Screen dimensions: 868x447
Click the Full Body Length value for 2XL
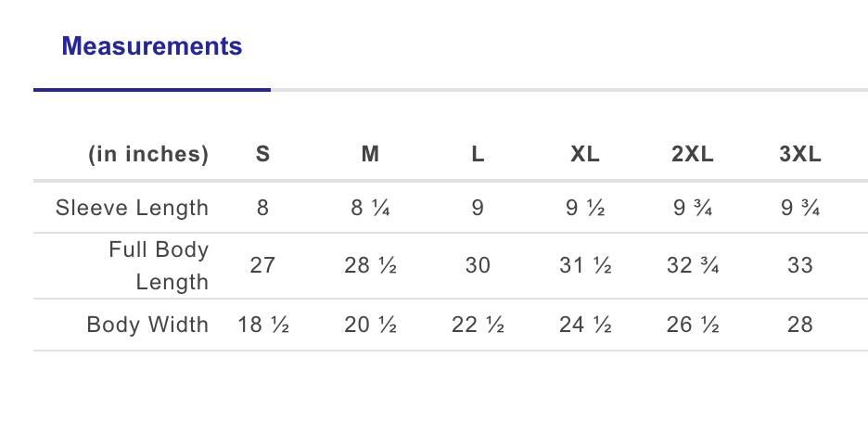point(693,266)
